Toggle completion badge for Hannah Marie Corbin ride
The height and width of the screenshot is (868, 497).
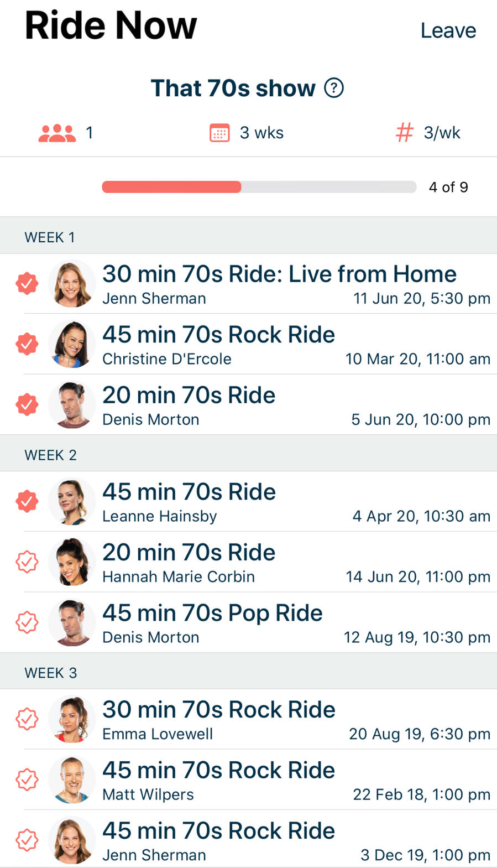click(x=27, y=562)
